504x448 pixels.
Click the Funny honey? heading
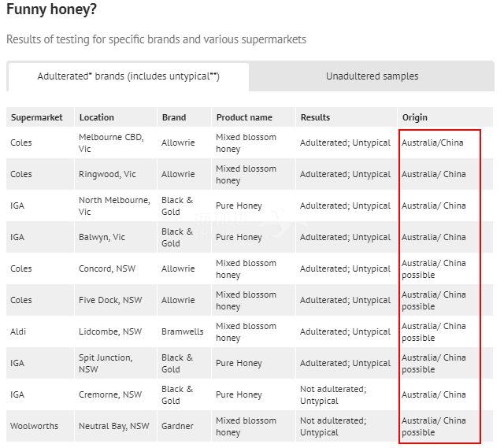tap(51, 9)
